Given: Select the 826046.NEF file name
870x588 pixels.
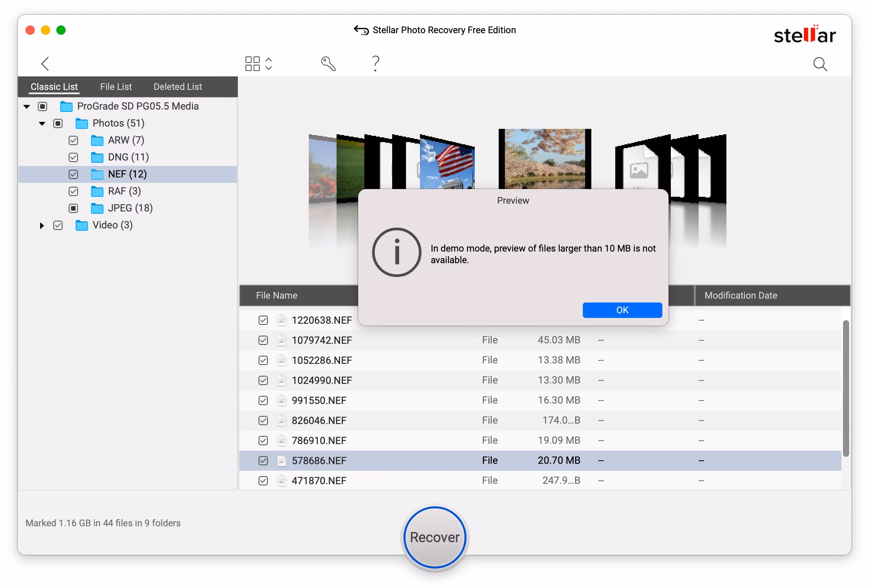Looking at the screenshot, I should [x=319, y=421].
